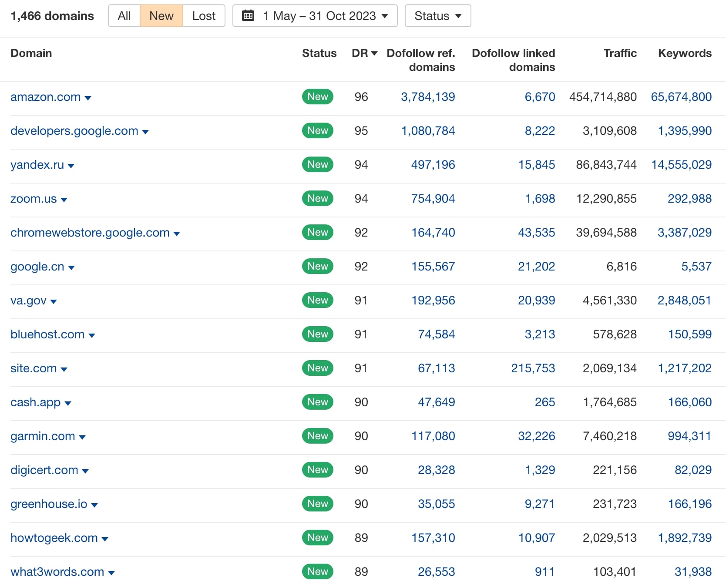Sort by Traffic column header
The image size is (726, 588).
620,53
